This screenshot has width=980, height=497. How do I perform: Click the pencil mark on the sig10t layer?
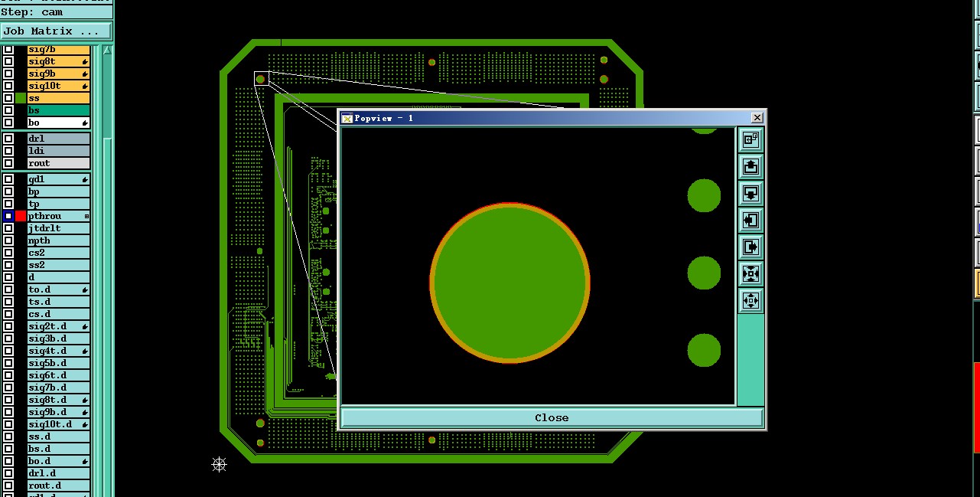(x=85, y=86)
